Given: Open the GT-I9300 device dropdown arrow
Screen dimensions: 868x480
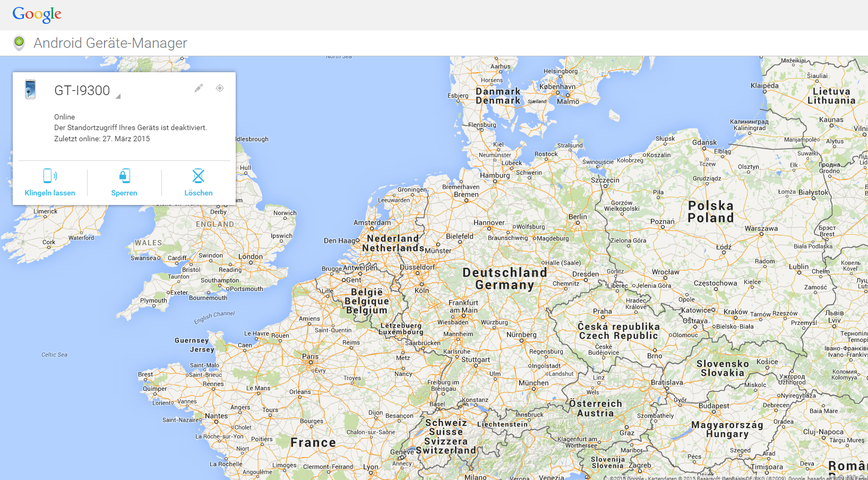Looking at the screenshot, I should tap(118, 96).
